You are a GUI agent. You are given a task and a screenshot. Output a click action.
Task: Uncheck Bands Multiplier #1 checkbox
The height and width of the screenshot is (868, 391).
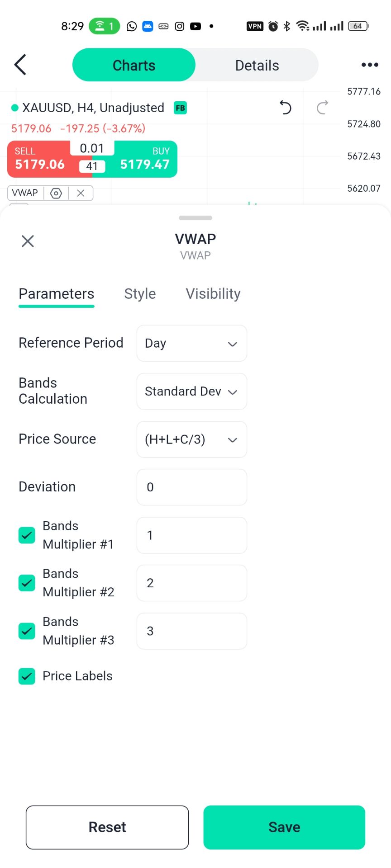coord(27,535)
